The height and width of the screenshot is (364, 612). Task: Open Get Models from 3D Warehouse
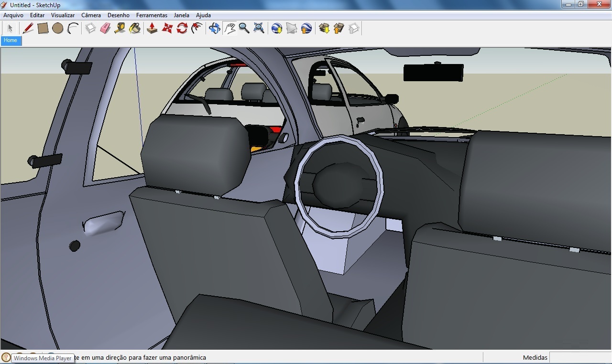(x=324, y=28)
